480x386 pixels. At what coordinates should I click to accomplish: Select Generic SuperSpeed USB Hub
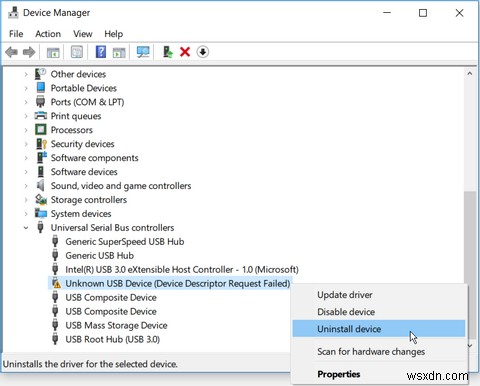(125, 241)
